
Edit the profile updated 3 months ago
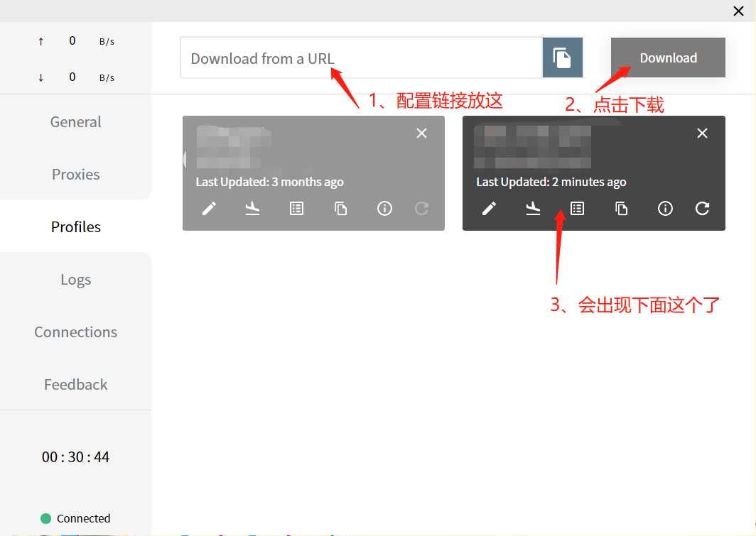tap(209, 209)
